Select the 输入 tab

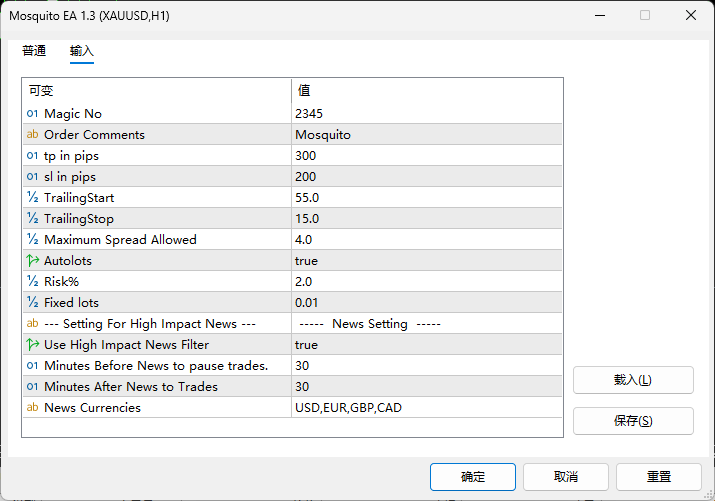pos(82,51)
